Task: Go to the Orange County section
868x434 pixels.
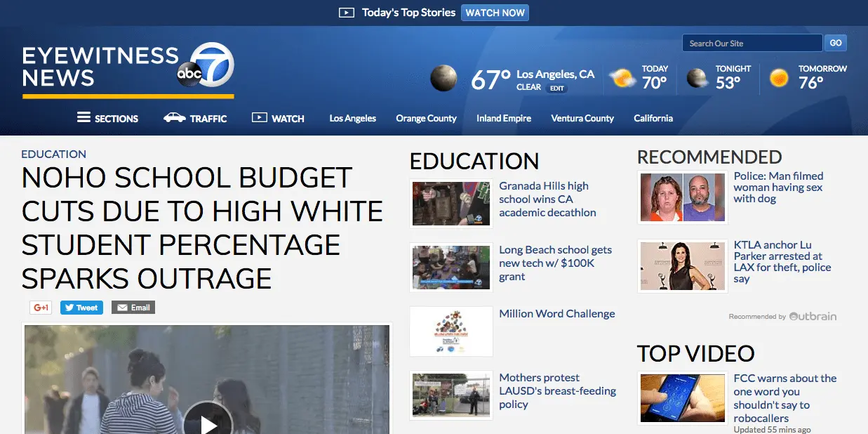Action: (x=426, y=118)
